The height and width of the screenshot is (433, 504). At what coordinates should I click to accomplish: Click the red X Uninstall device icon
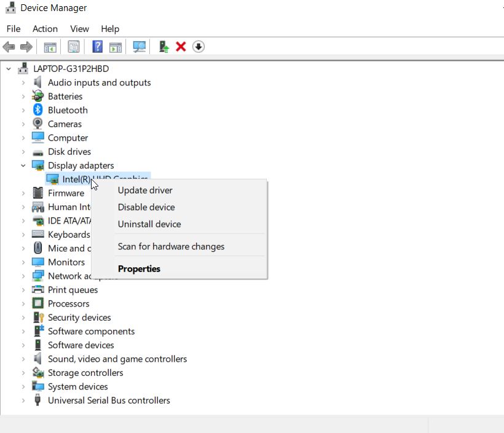point(181,47)
